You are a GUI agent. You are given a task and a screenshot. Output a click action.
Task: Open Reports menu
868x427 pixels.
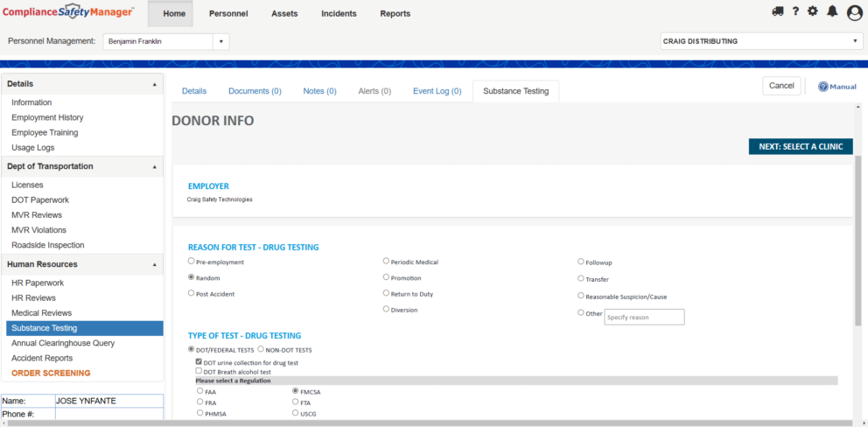tap(395, 14)
